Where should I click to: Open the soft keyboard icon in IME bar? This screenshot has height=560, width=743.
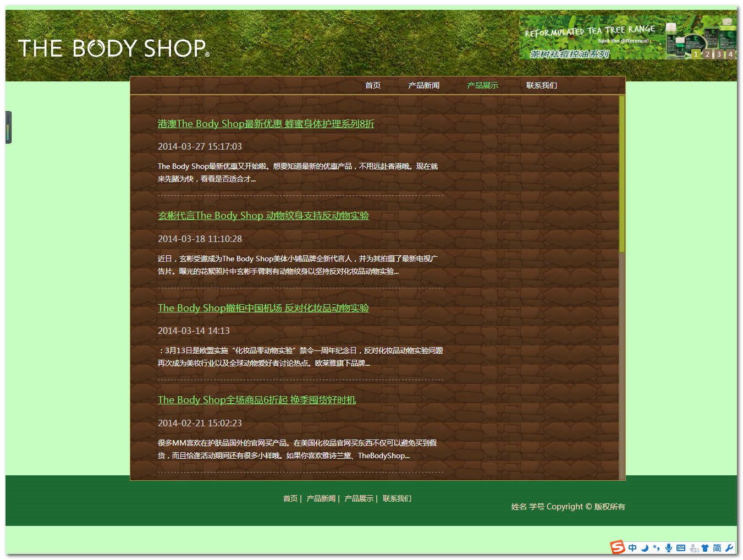(x=681, y=548)
